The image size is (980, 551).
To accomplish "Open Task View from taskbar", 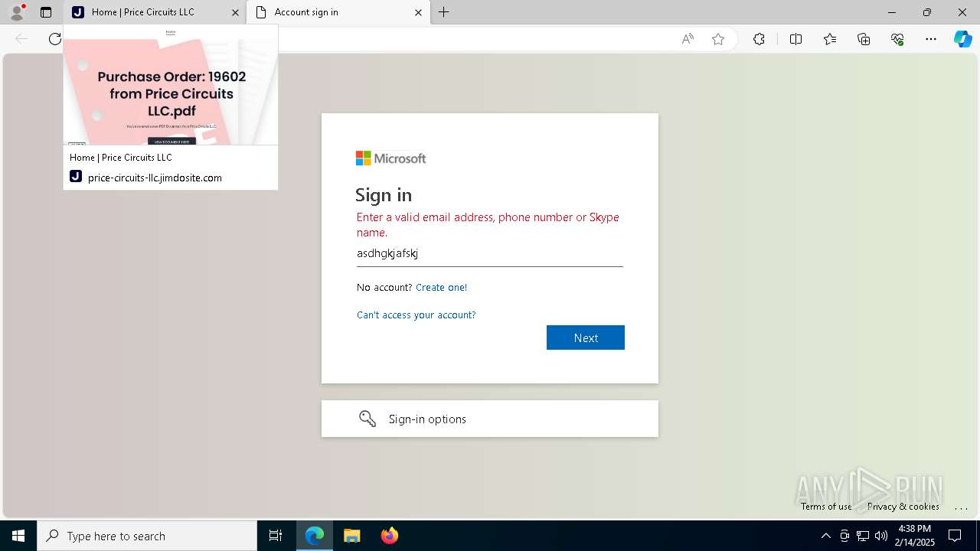I will pyautogui.click(x=276, y=536).
